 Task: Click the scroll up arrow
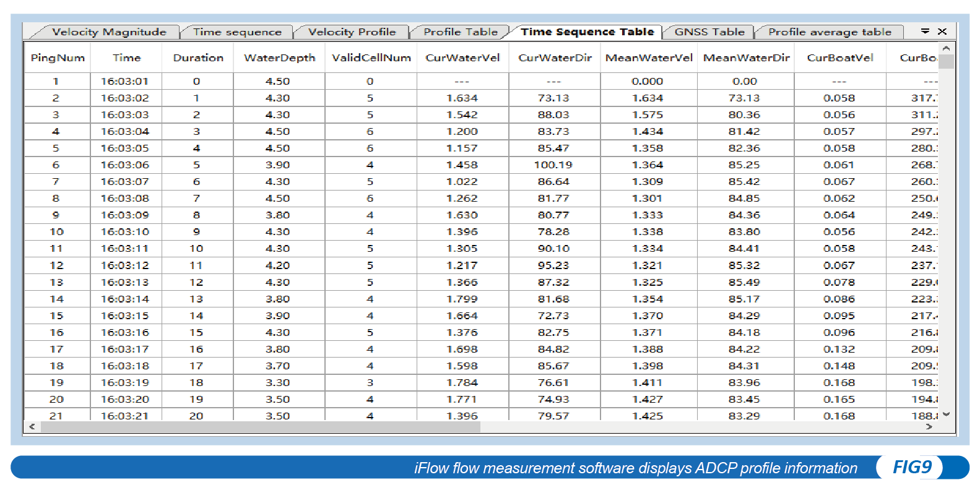[946, 48]
